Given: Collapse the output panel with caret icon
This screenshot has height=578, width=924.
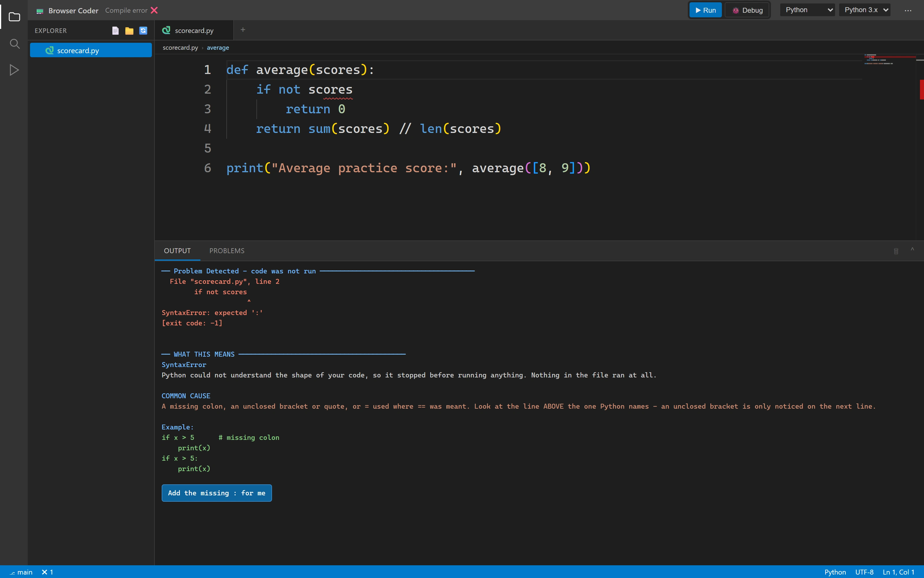Looking at the screenshot, I should (x=912, y=250).
